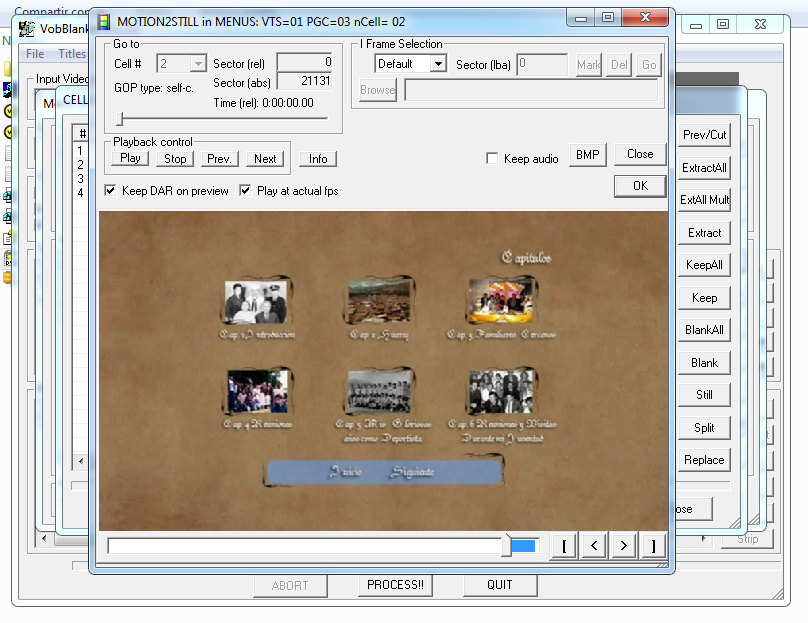This screenshot has height=623, width=808.
Task: Click the Go to position slider handle
Action: [120, 119]
